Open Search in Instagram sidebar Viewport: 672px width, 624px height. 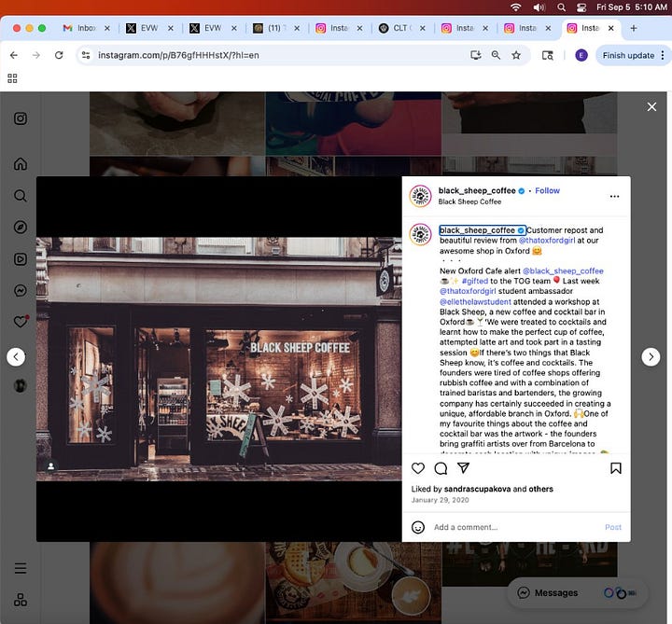[x=21, y=196]
